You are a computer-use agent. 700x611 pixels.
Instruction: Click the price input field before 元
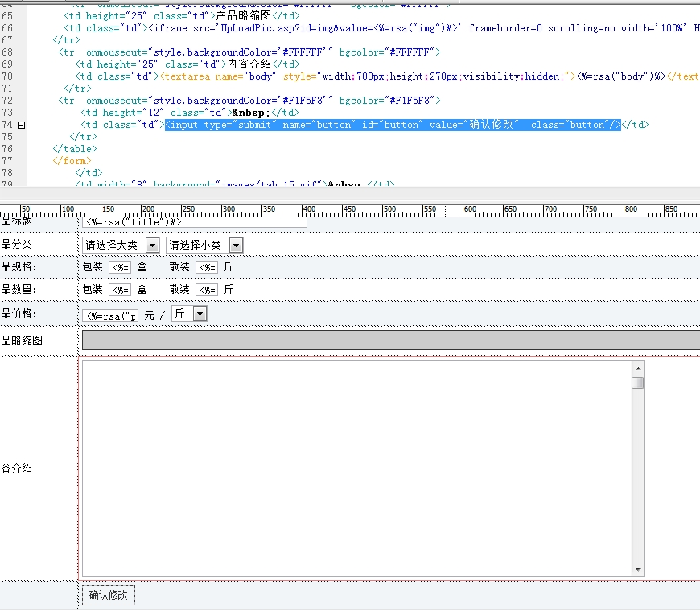(x=111, y=315)
